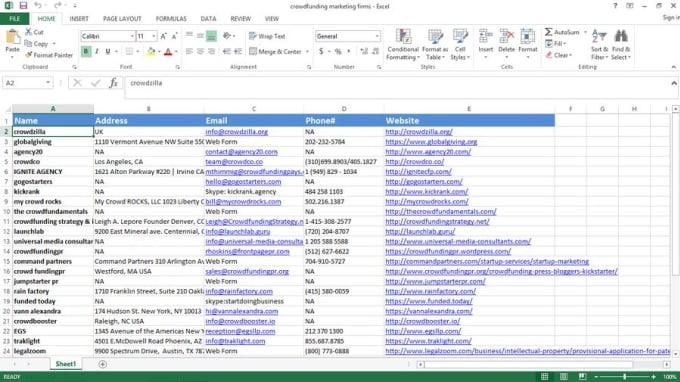680x382 pixels.
Task: Open Format as Table gallery
Action: pyautogui.click(x=435, y=44)
